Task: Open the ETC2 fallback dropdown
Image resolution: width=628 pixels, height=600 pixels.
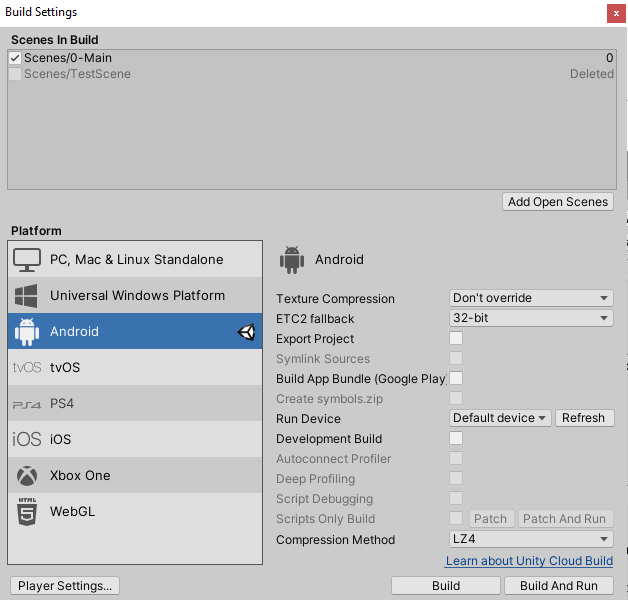Action: click(x=531, y=318)
